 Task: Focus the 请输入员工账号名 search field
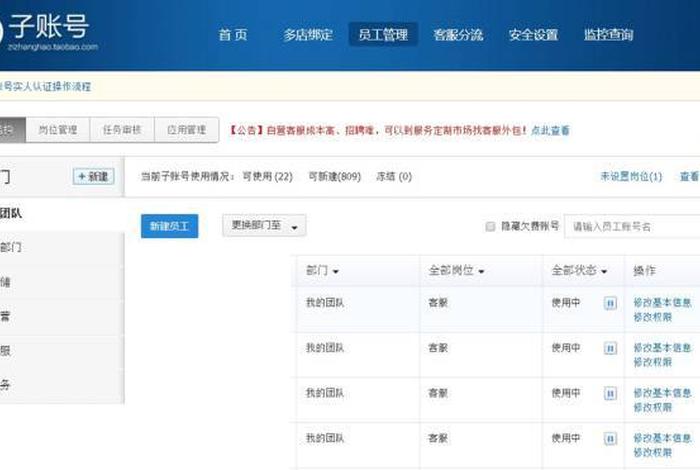(632, 227)
